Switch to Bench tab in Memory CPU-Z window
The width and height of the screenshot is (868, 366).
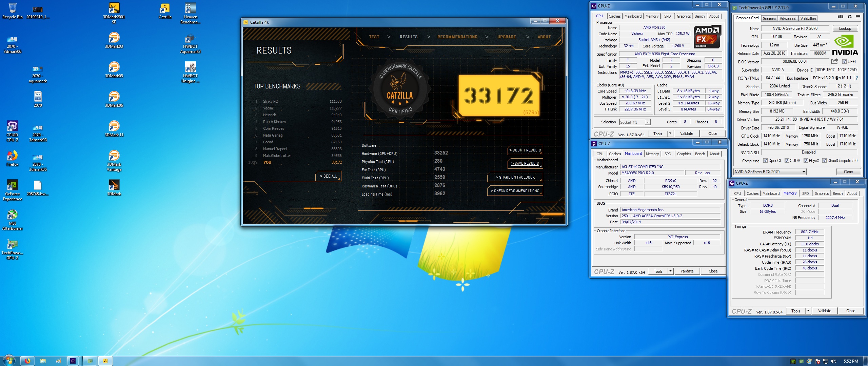[837, 194]
